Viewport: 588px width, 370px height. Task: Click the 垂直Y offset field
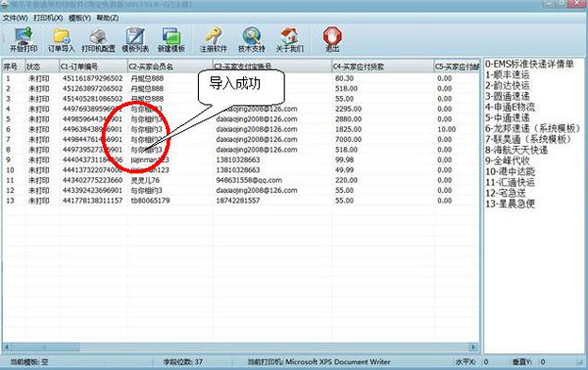tap(542, 362)
